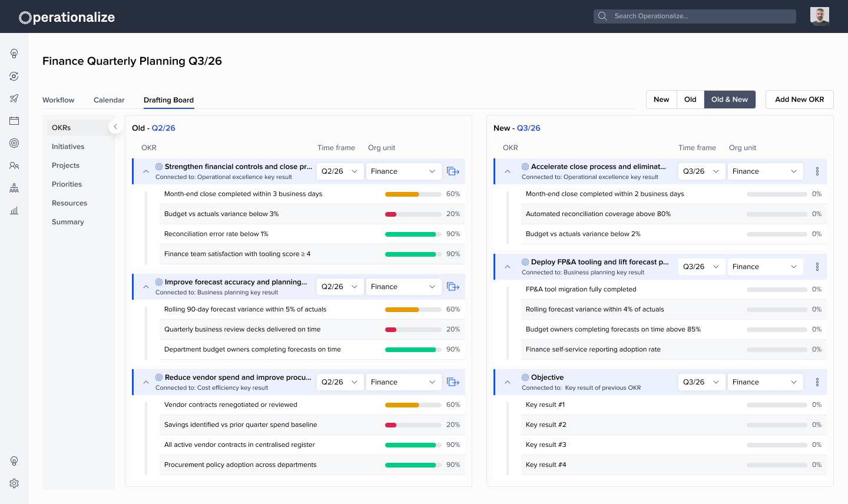Open the org hierarchy sidebar icon
This screenshot has height=504, width=848.
14,188
